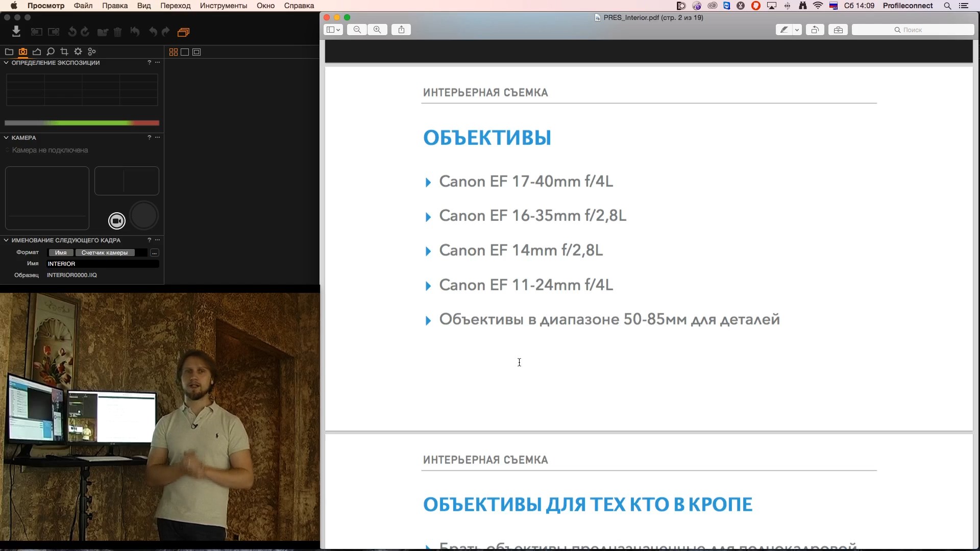The image size is (980, 551).
Task: Select the Capture camera tool tab
Action: 23,52
